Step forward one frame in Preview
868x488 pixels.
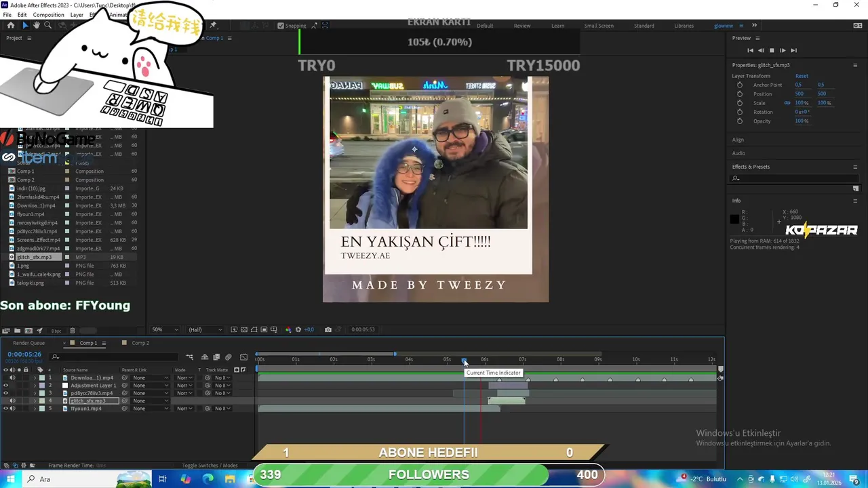[x=783, y=50]
